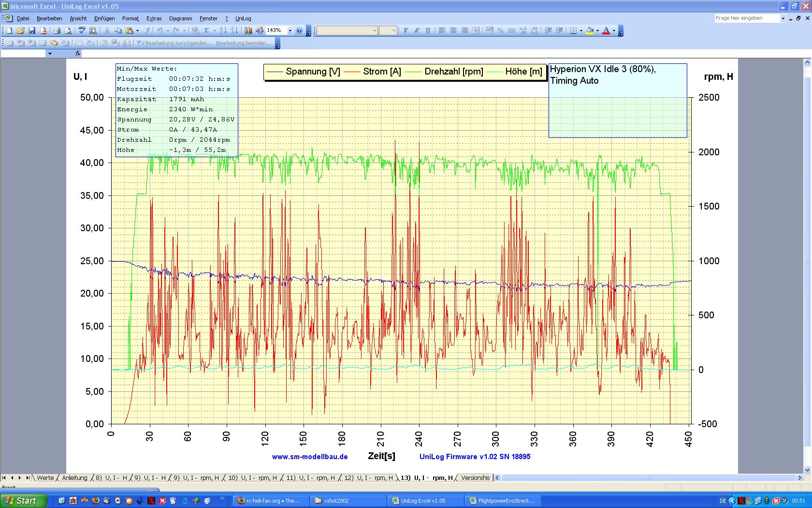
Task: Click the AutoSum sigma icon
Action: click(206, 30)
